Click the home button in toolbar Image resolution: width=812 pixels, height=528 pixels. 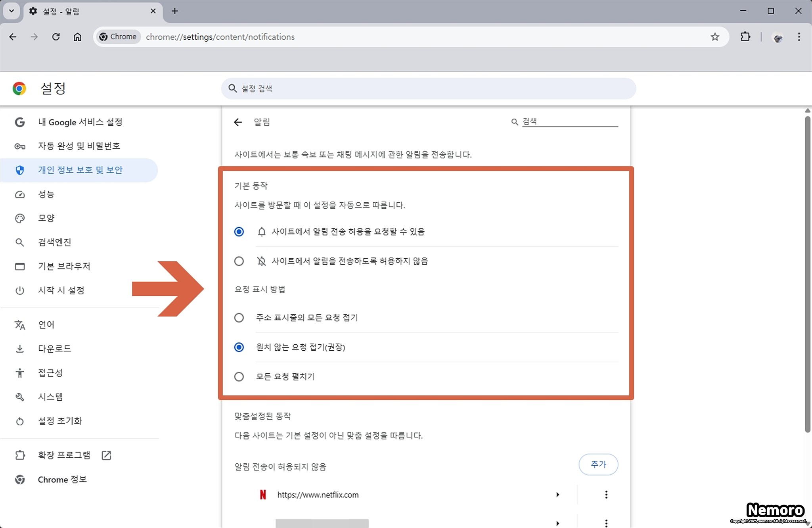(x=77, y=37)
